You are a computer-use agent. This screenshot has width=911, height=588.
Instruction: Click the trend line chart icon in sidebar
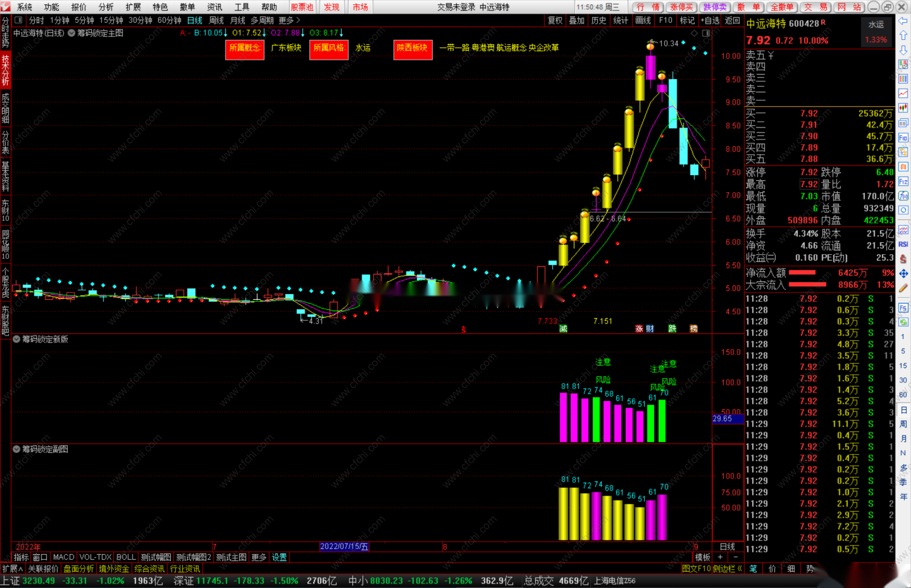[903, 93]
